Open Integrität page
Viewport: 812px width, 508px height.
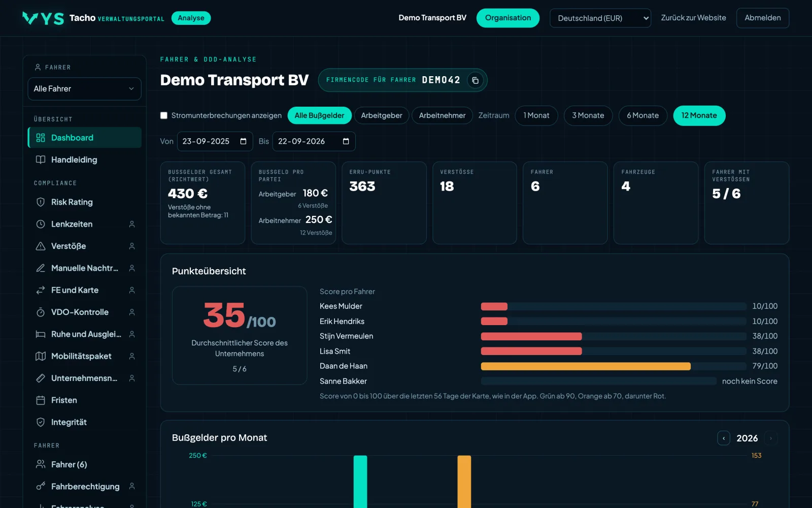pos(84,422)
